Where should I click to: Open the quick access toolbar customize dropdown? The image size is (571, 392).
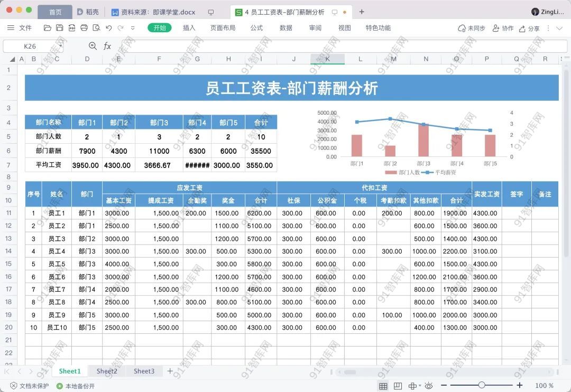(x=133, y=28)
